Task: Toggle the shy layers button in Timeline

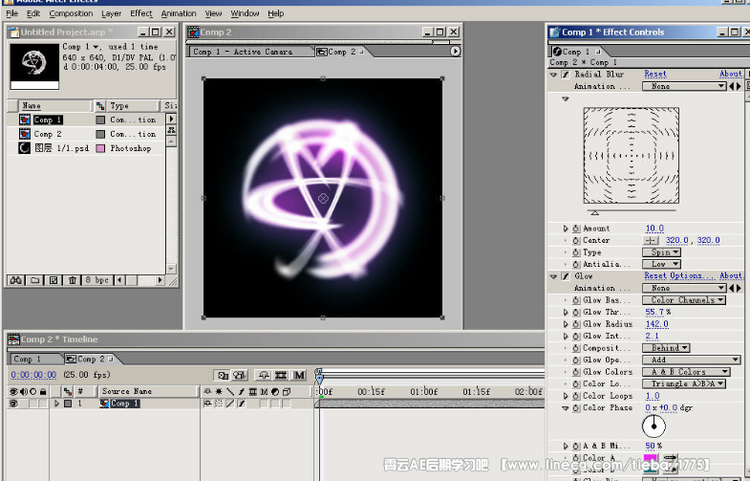Action: pyautogui.click(x=263, y=375)
